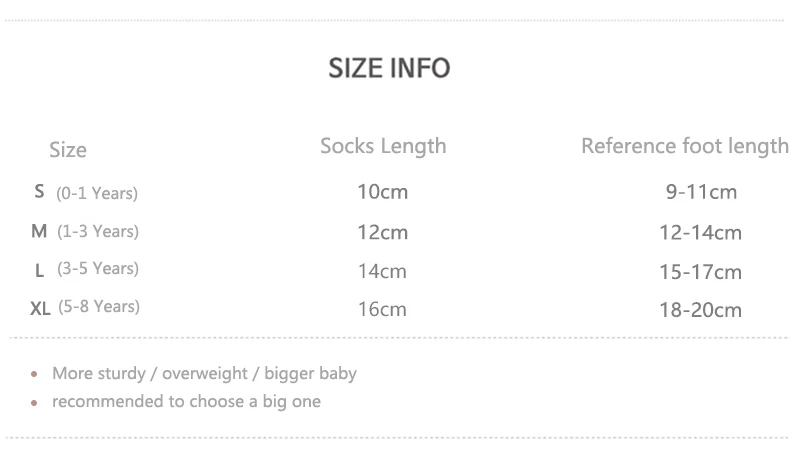Click the bullet before 'More sturdy'
This screenshot has width=790, height=452.
click(x=33, y=375)
